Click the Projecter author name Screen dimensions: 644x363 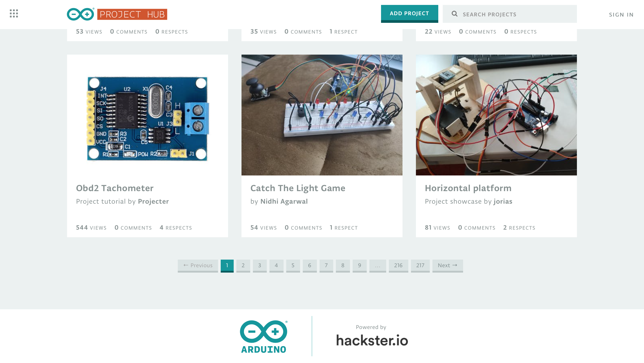click(153, 201)
